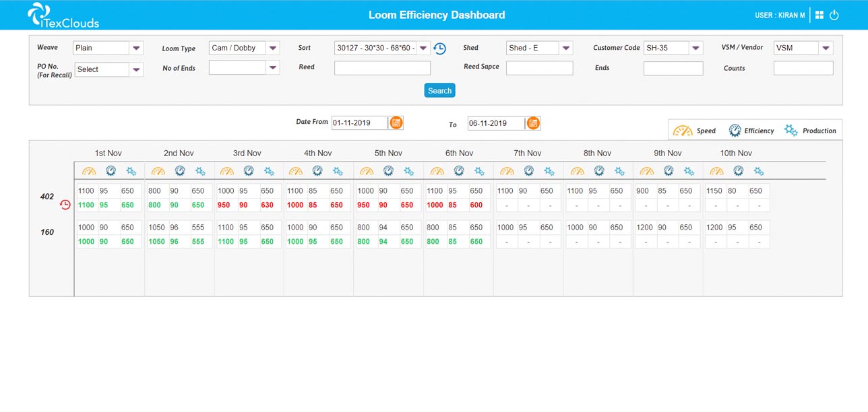Image resolution: width=868 pixels, height=412 pixels.
Task: Click the Reed input field
Action: click(x=382, y=68)
